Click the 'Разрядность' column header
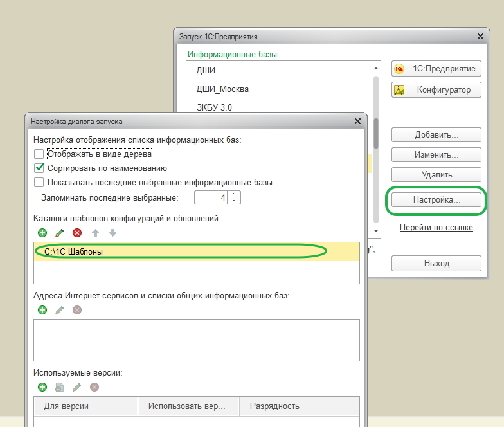This screenshot has width=504, height=427. (300, 406)
